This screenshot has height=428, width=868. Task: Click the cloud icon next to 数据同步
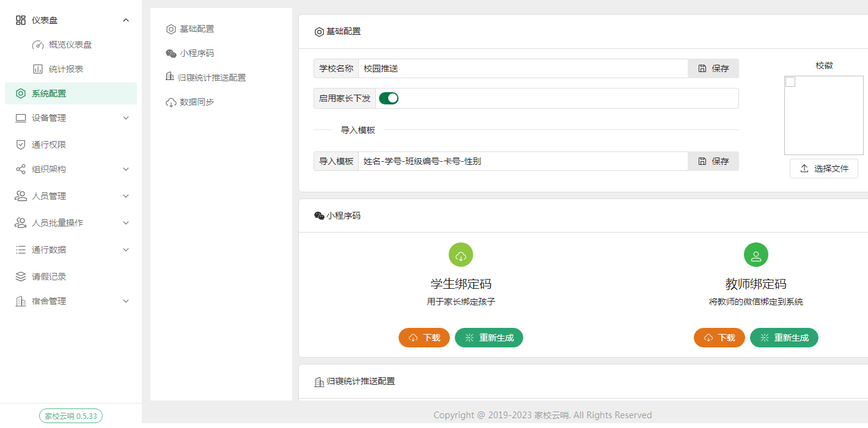coord(171,102)
